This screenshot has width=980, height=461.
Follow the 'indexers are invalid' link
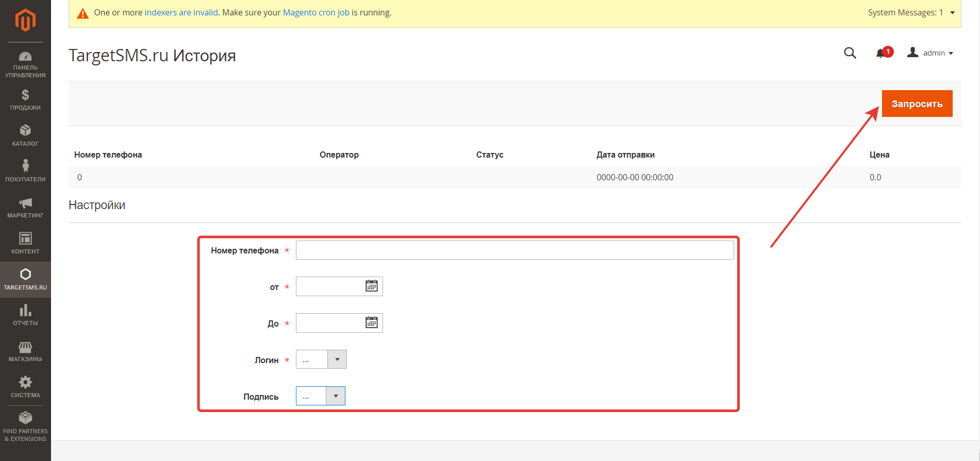click(181, 12)
